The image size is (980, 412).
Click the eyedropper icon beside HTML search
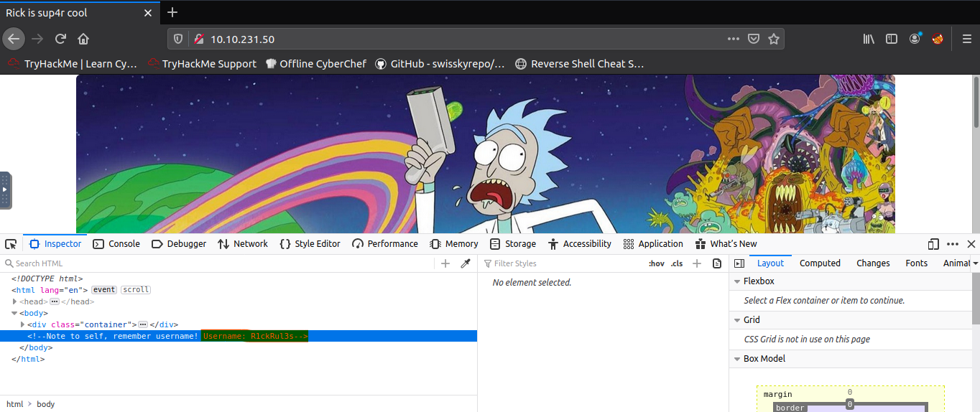pyautogui.click(x=465, y=263)
